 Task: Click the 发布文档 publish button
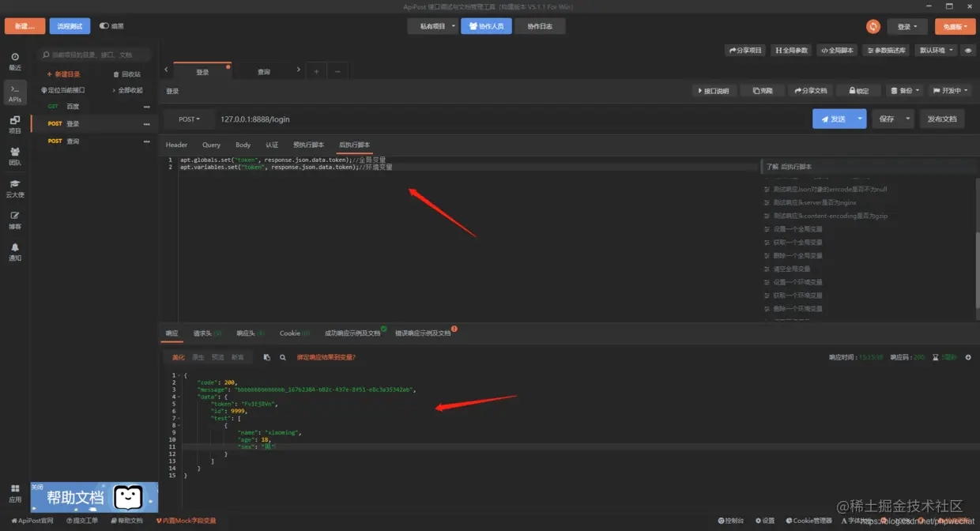click(941, 119)
